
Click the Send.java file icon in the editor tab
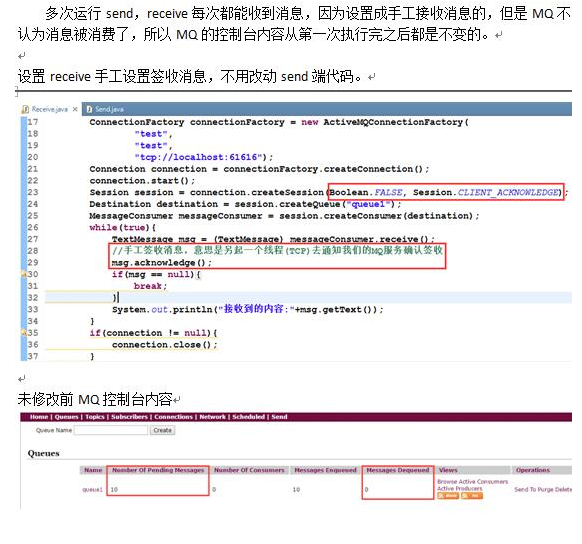point(89,109)
